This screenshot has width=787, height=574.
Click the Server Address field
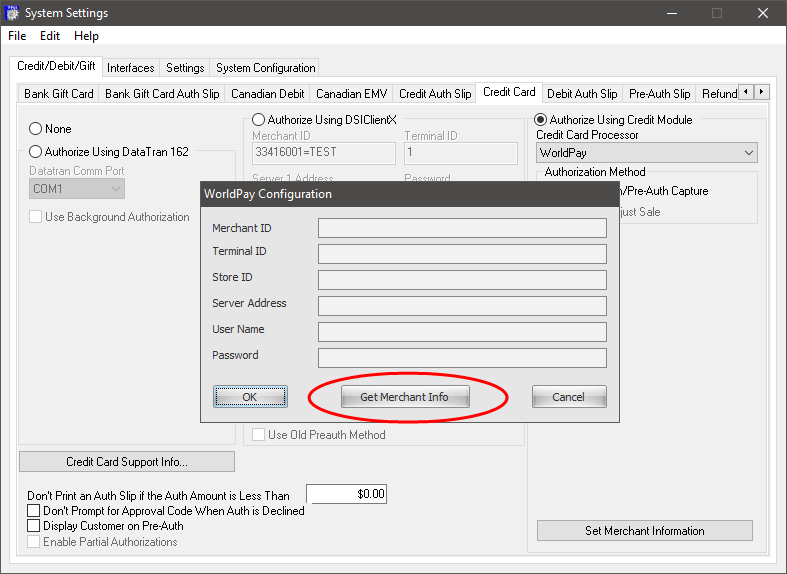pos(462,306)
